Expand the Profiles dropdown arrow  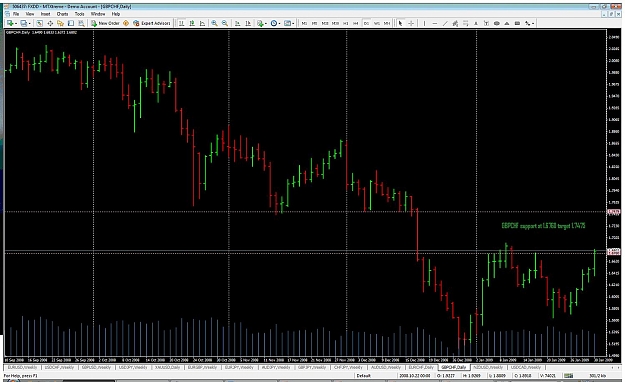[29, 24]
